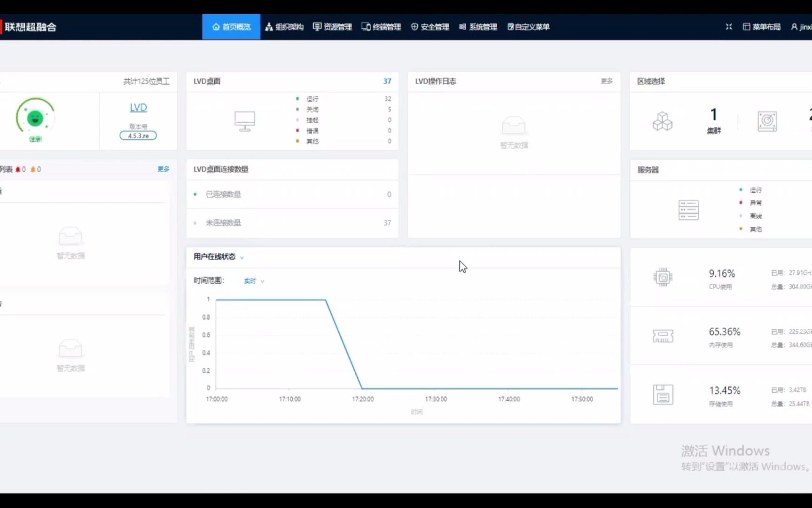Click the 其他 desktop status row

[x=344, y=141]
